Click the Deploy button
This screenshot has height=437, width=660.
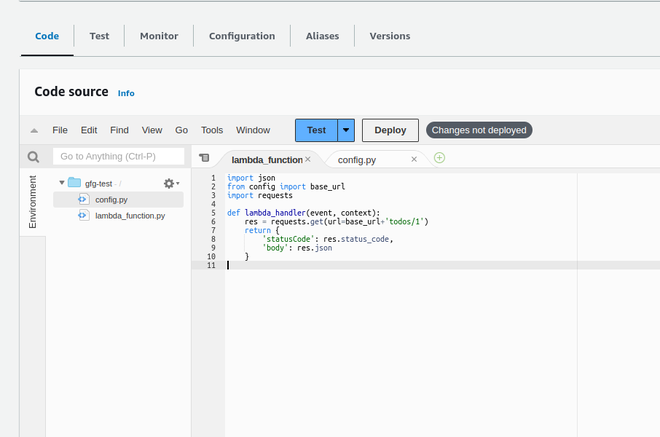(x=390, y=130)
